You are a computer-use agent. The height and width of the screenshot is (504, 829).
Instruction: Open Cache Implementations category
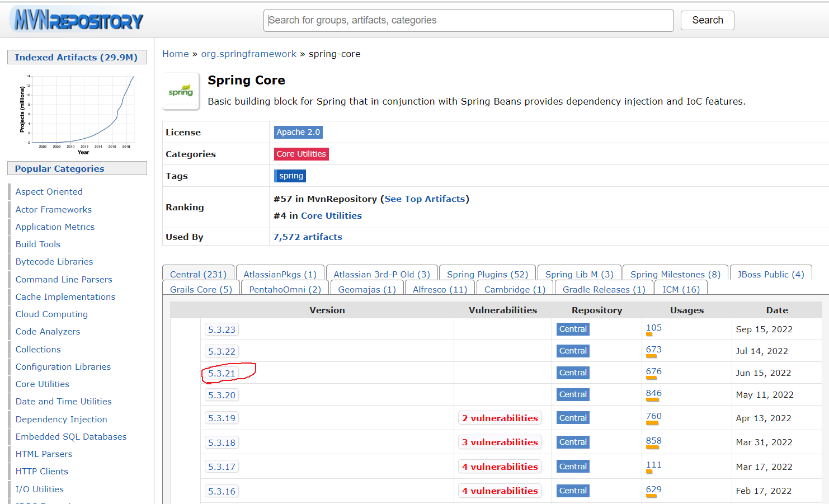point(65,296)
